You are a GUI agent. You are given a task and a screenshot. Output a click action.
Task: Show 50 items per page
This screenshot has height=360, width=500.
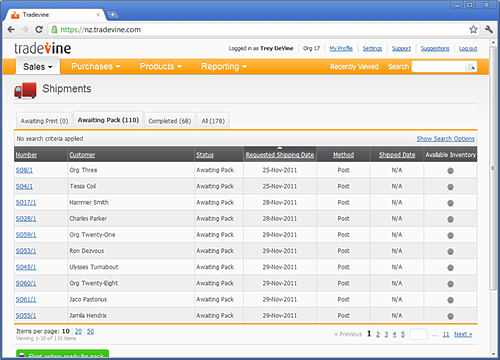[x=90, y=331]
